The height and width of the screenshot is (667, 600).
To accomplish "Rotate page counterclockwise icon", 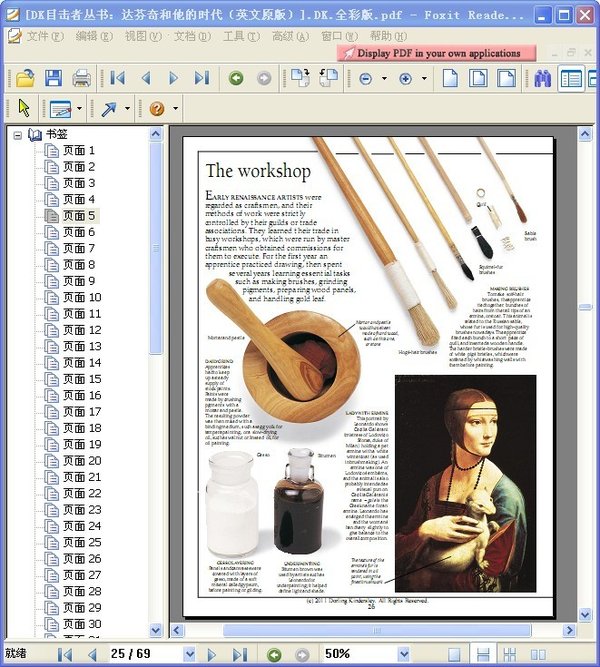I will [328, 78].
